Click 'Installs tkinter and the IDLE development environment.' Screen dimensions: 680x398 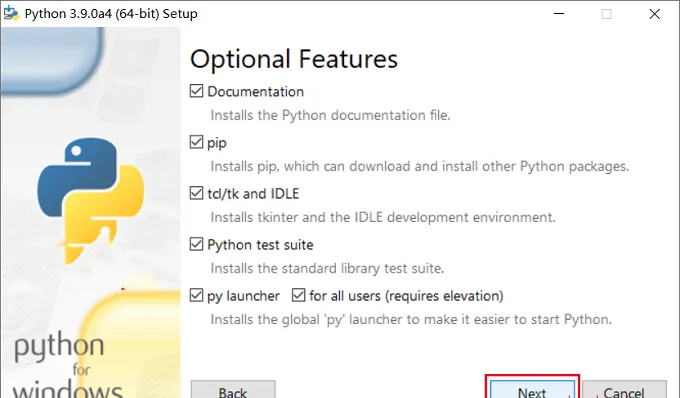383,217
